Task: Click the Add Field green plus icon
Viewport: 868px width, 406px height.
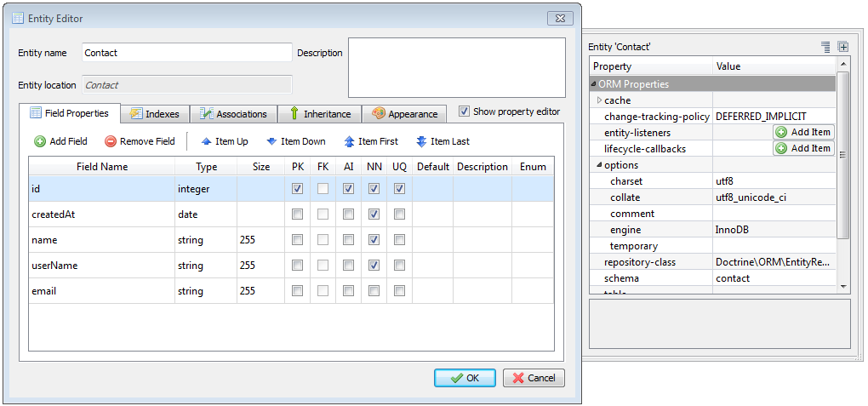Action: coord(39,141)
